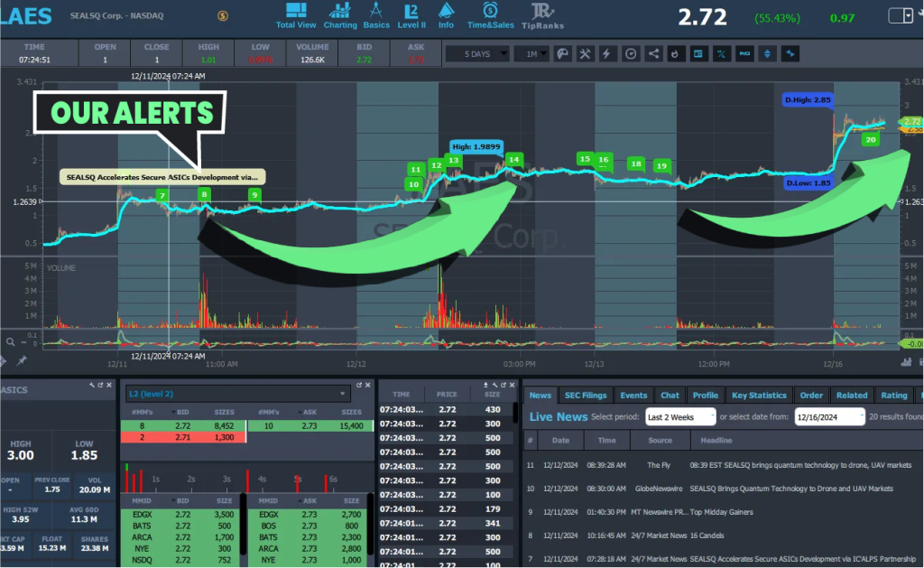Open the Basics module

pos(376,16)
